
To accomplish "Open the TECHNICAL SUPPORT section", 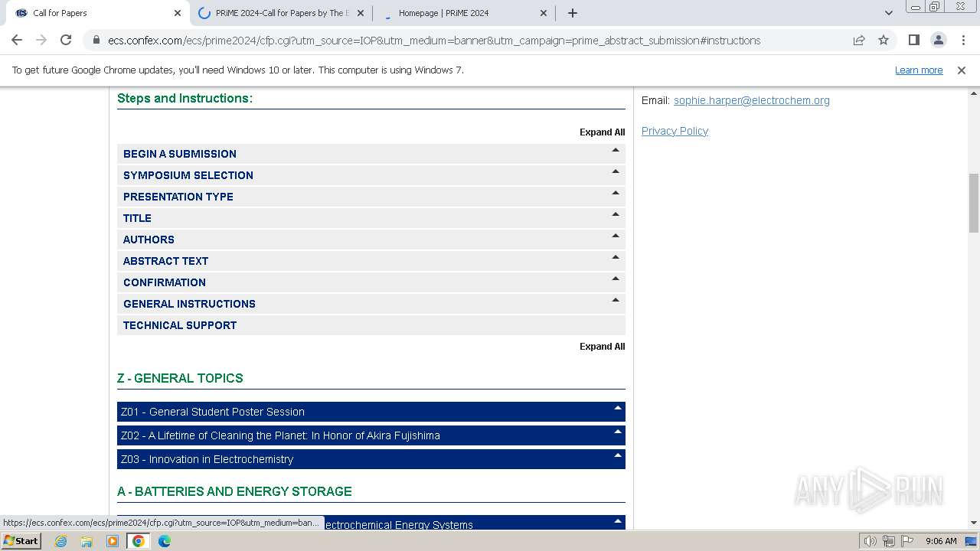I will point(371,325).
